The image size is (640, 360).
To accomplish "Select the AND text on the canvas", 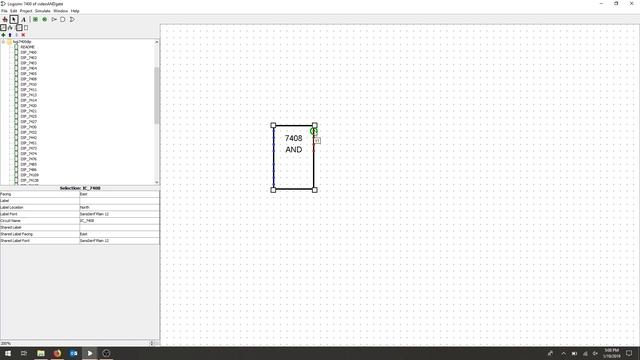I will [x=293, y=150].
